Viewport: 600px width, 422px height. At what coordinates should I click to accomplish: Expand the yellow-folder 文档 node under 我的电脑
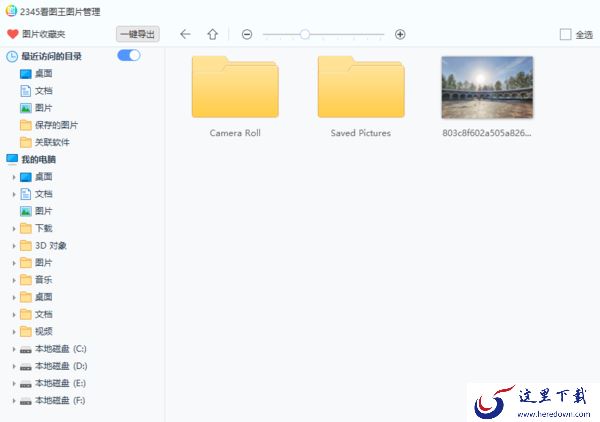coord(14,315)
